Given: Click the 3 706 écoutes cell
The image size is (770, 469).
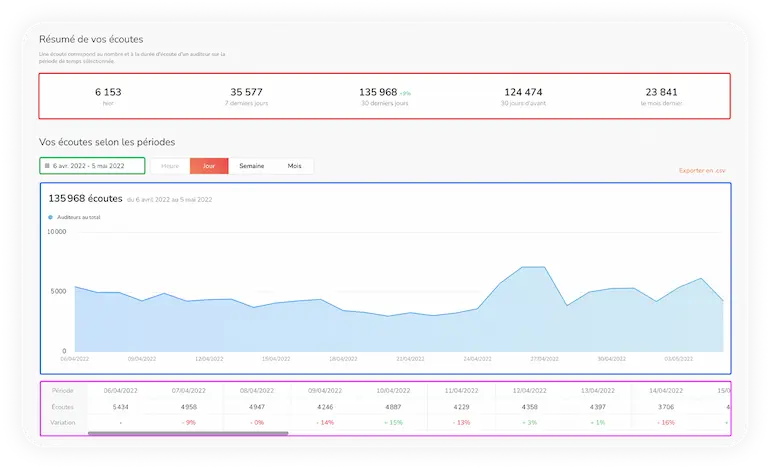Looking at the screenshot, I should (x=666, y=407).
